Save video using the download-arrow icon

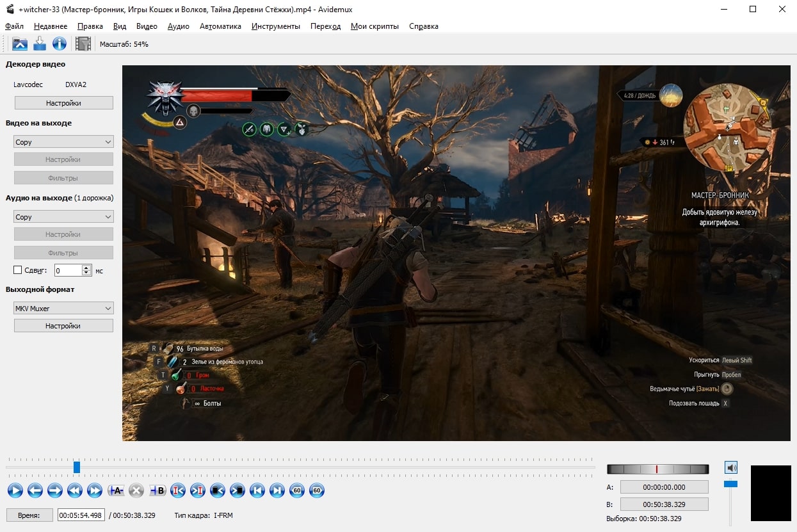click(40, 44)
